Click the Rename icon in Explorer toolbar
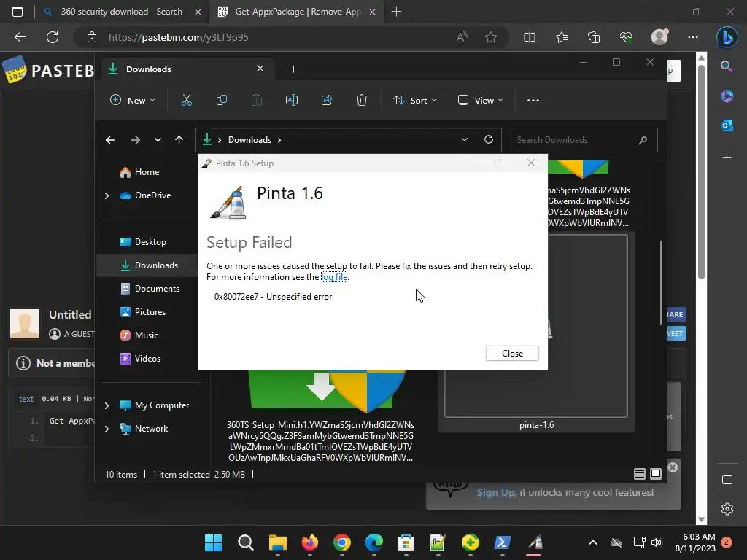The height and width of the screenshot is (560, 747). (292, 100)
